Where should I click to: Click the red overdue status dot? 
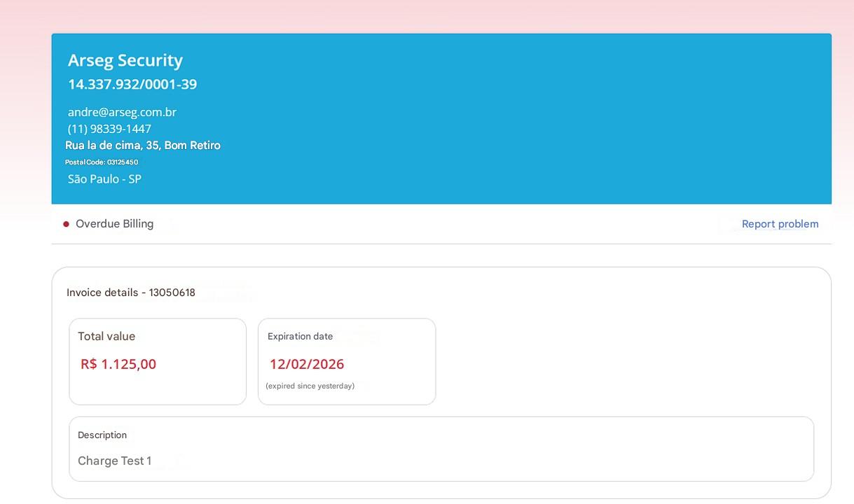coord(67,225)
